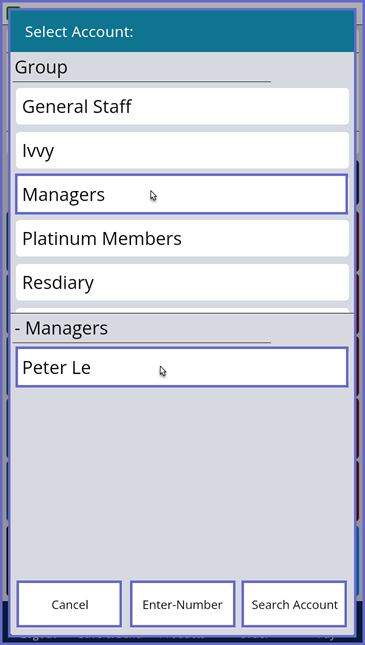Click the empty area under Peter Le
The height and width of the screenshot is (645, 365).
pyautogui.click(x=182, y=481)
